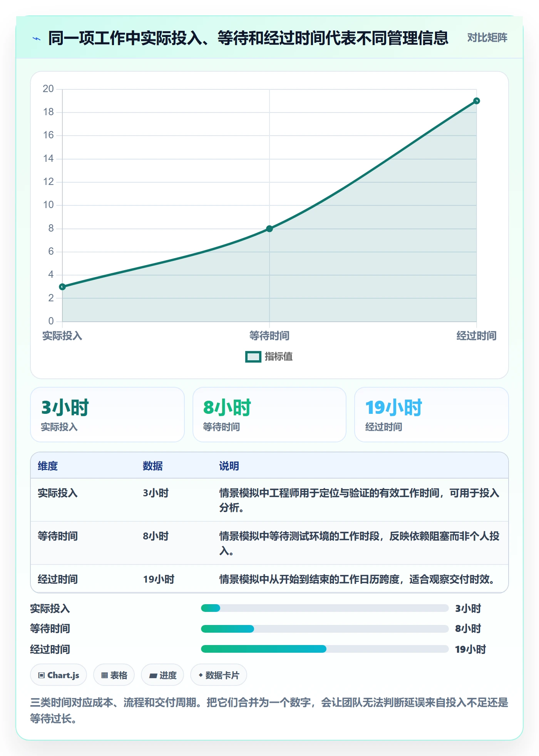Click the 数据 column header
The width and height of the screenshot is (539, 756).
pos(153,466)
